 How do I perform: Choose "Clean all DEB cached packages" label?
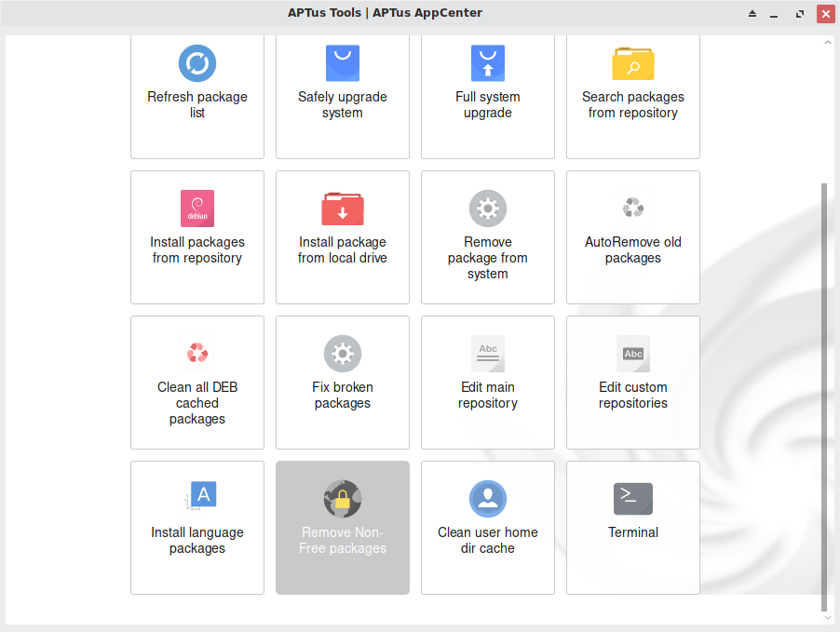point(197,403)
